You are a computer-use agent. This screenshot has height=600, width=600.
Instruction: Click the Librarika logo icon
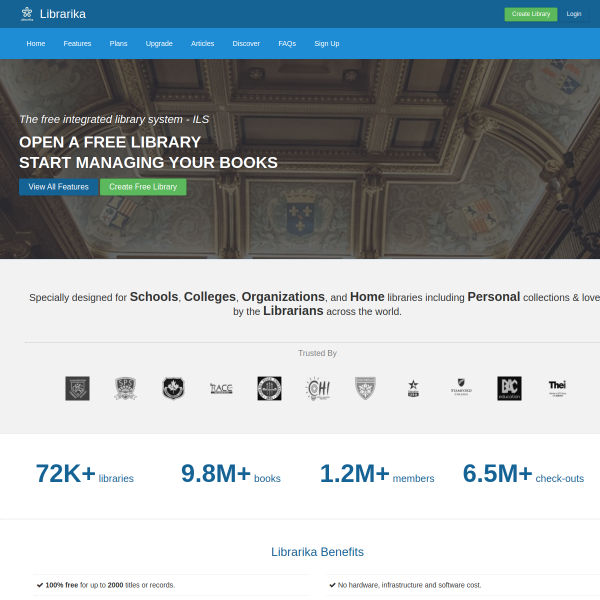27,14
